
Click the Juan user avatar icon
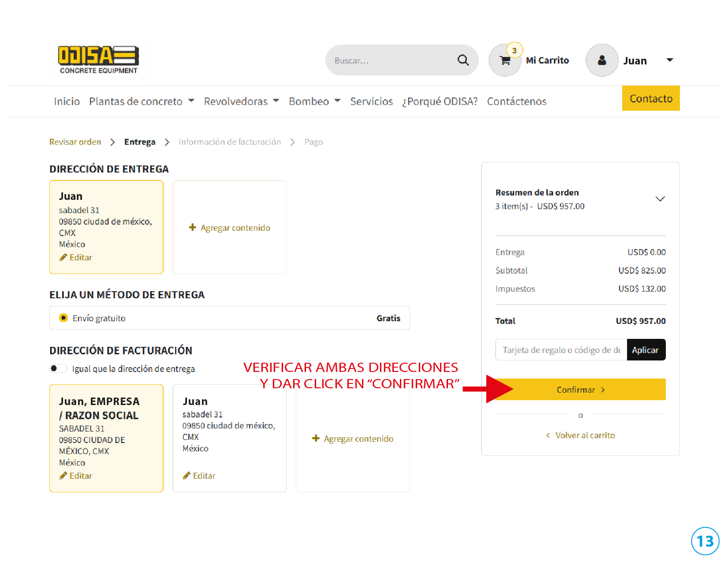pyautogui.click(x=602, y=60)
